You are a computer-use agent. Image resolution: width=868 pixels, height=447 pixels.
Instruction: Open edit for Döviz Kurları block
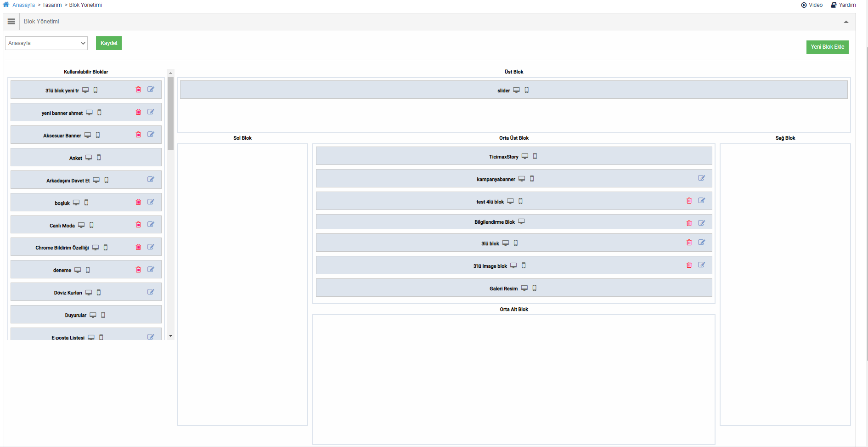coord(151,292)
